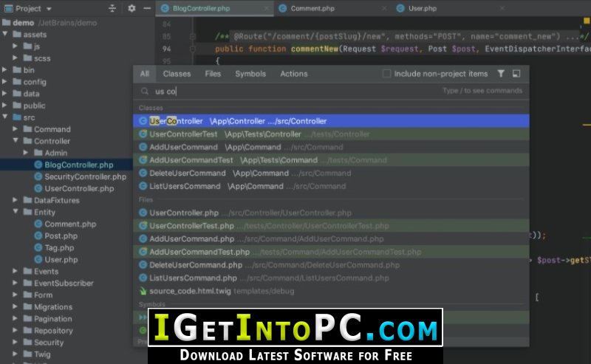Select AddUserCommandTest class result

click(331, 160)
